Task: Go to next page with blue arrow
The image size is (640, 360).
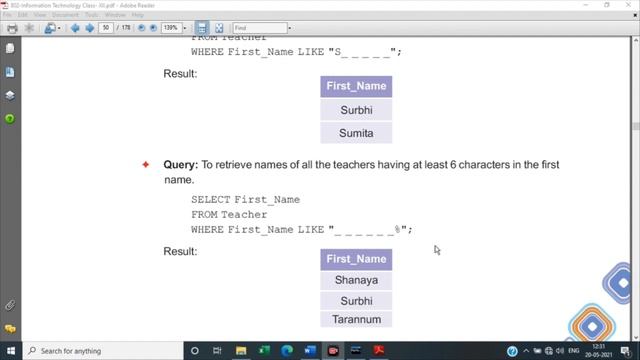Action: click(x=89, y=28)
